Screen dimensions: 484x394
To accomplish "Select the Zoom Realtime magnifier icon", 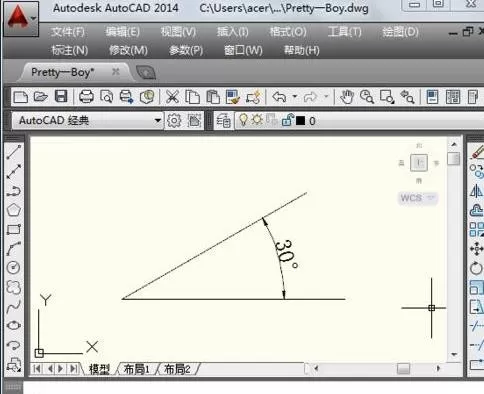I will coord(367,97).
